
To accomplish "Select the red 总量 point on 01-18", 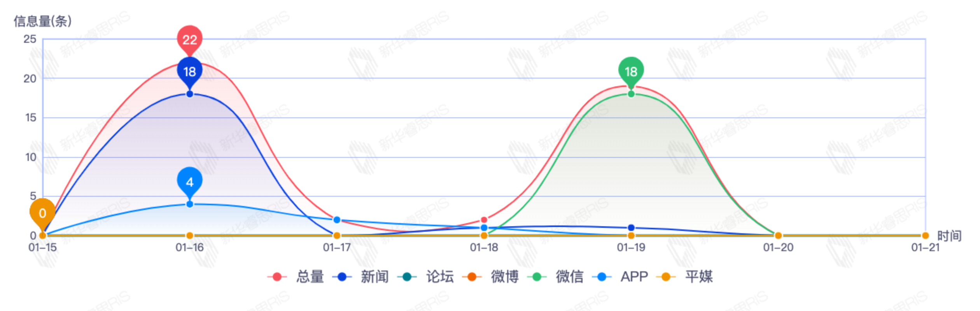I will pyautogui.click(x=484, y=220).
